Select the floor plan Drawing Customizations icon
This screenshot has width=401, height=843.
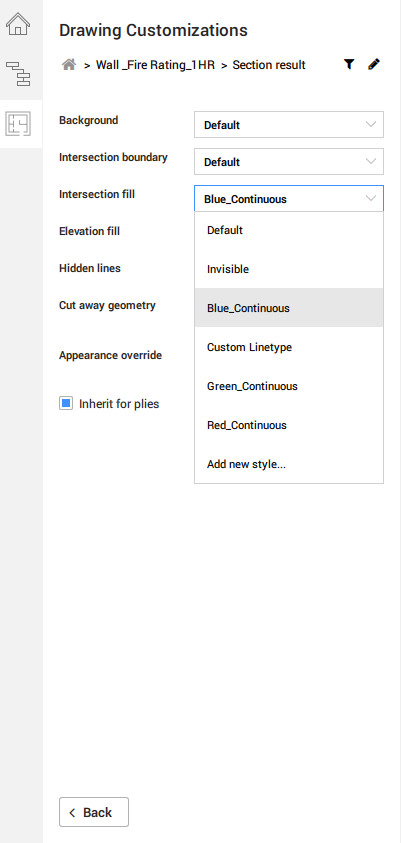[x=18, y=124]
